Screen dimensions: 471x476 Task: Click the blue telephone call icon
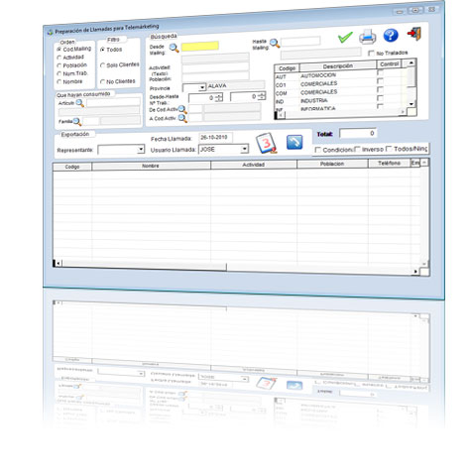[x=294, y=142]
